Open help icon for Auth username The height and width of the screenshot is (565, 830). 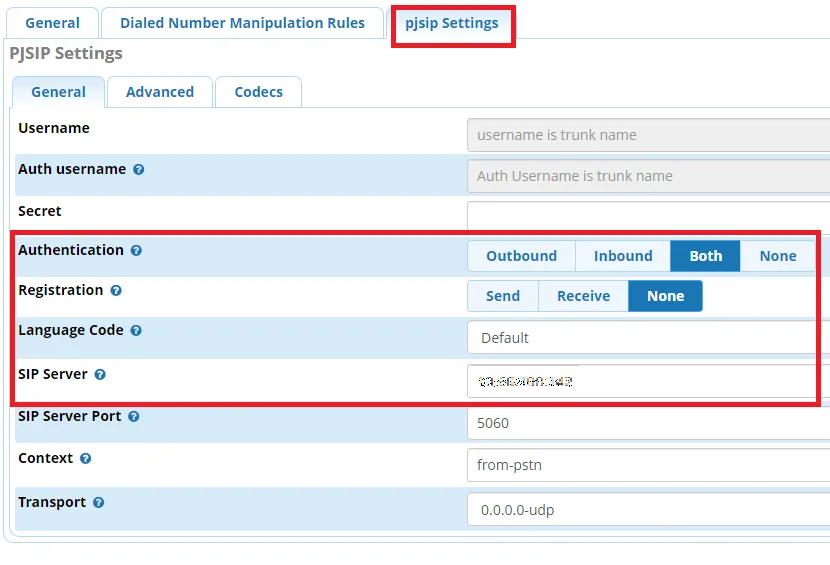(x=139, y=169)
